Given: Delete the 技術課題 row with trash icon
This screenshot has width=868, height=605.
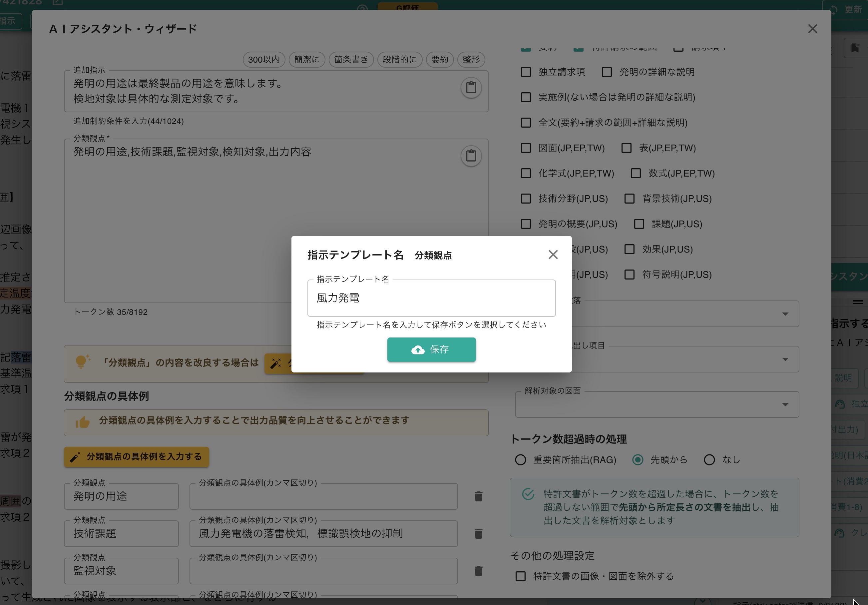Looking at the screenshot, I should click(478, 533).
